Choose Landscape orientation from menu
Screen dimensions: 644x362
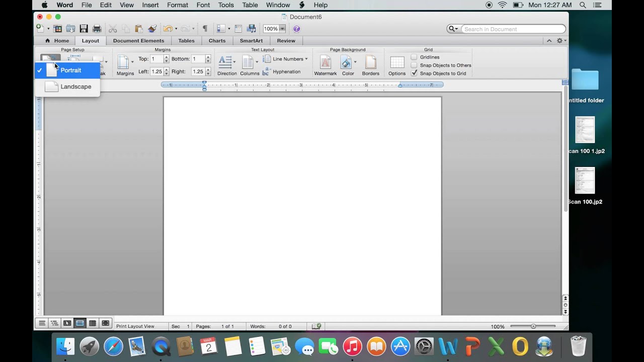click(x=67, y=86)
